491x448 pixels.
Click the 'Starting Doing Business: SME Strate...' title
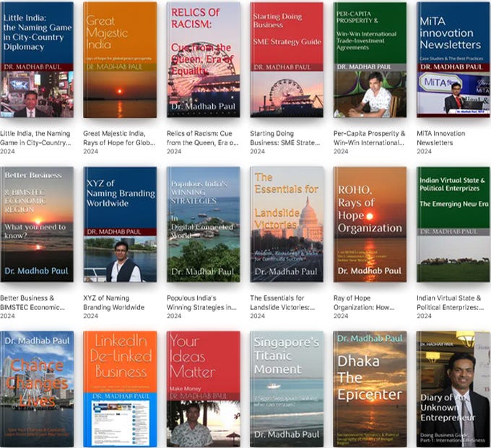click(285, 138)
